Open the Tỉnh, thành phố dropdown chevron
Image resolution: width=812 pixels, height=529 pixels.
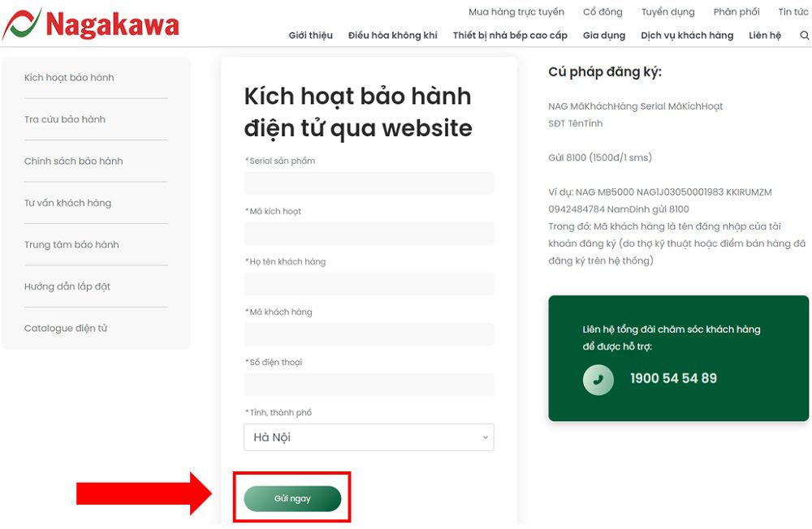click(x=484, y=437)
